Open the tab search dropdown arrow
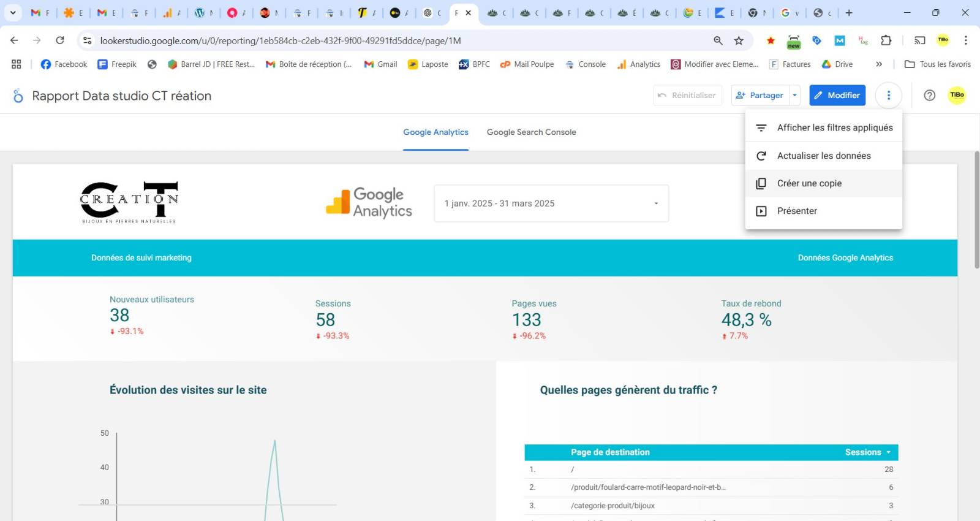This screenshot has height=521, width=980. pos(12,13)
